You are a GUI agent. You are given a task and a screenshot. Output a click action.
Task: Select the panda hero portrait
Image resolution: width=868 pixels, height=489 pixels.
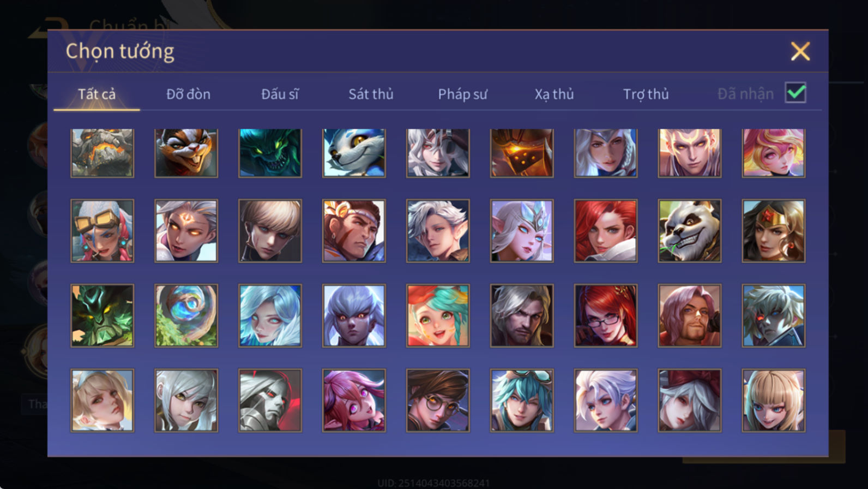[x=689, y=231]
